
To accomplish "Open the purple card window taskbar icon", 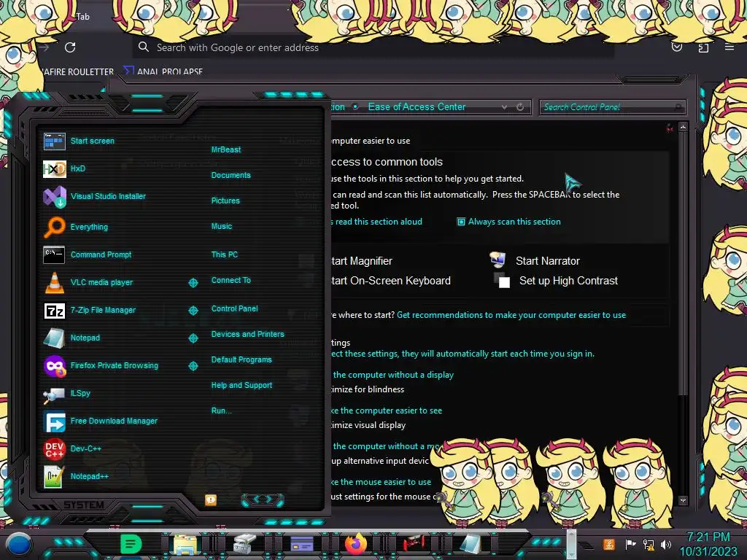I will (x=301, y=543).
